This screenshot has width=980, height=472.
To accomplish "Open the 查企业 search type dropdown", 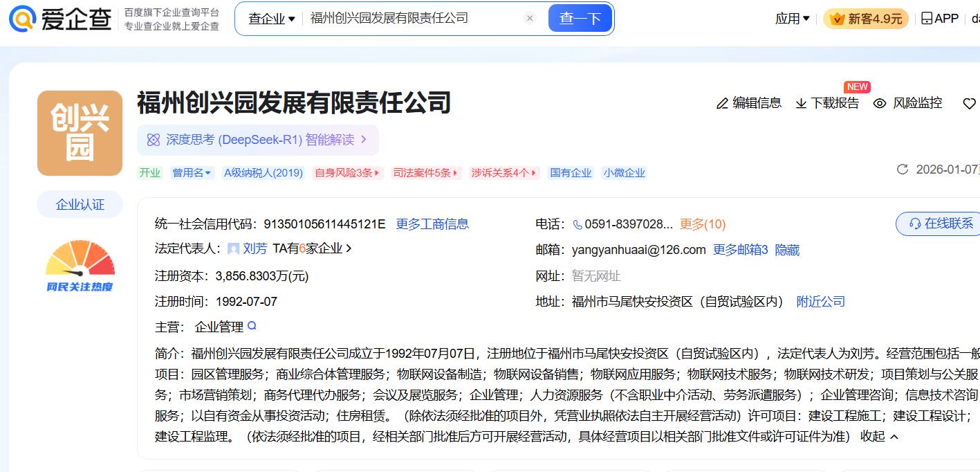I will [272, 19].
